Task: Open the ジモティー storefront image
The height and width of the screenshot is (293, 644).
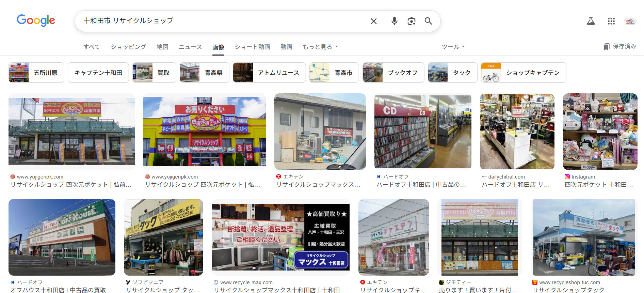Action: coord(480,237)
